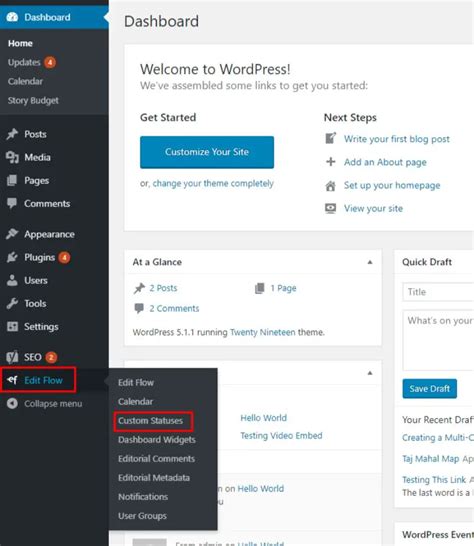This screenshot has width=474, height=546.
Task: Open Users menu
Action: (x=36, y=280)
